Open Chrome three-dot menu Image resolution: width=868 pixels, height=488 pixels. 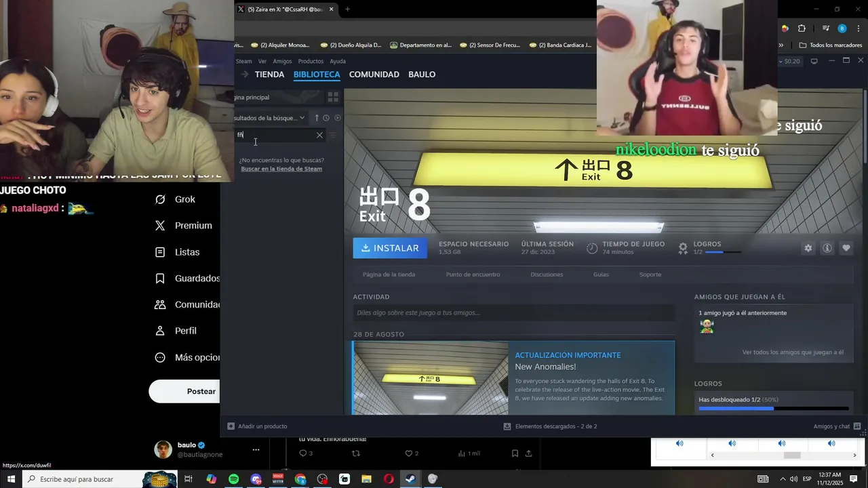coord(860,28)
